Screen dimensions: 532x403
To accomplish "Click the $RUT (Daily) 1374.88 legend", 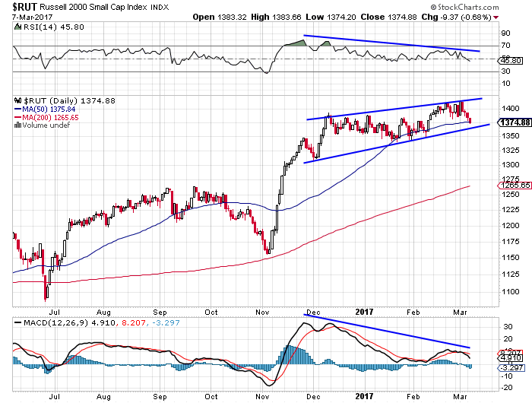I will [70, 101].
